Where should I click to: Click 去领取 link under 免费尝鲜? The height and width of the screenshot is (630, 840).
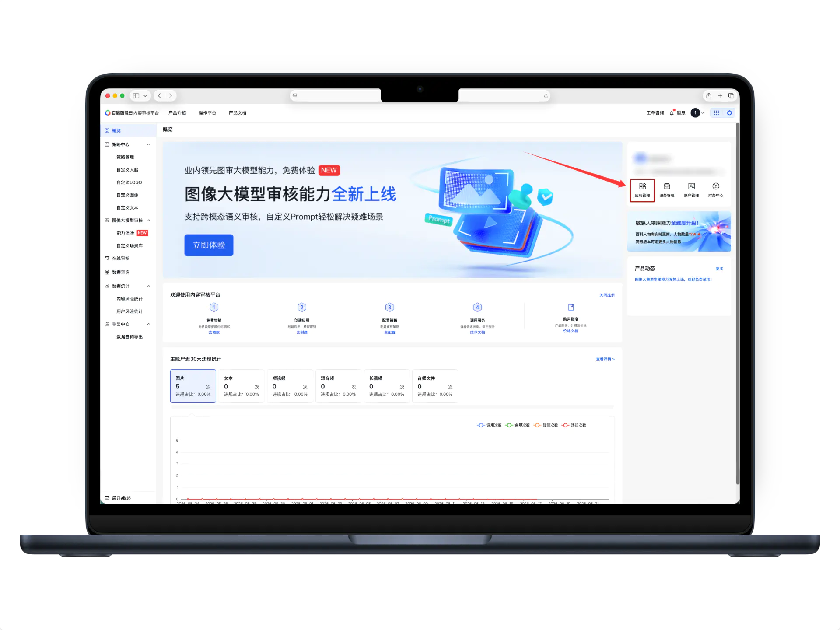point(214,332)
